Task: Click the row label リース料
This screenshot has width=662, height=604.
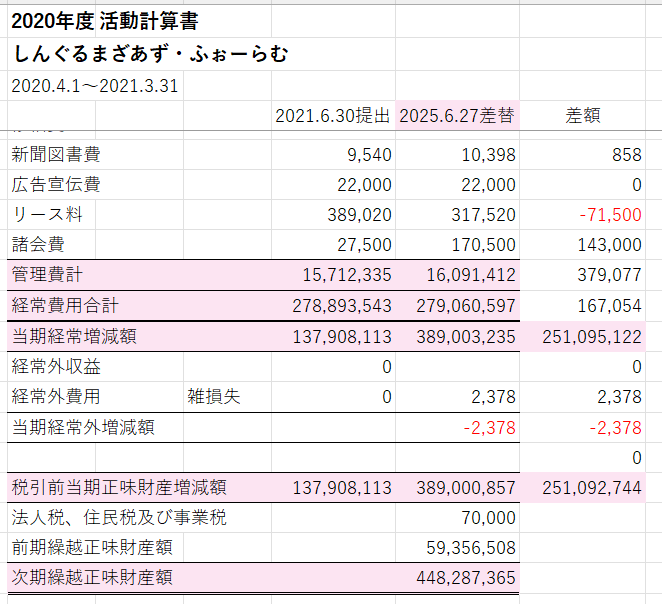Action: 47,214
